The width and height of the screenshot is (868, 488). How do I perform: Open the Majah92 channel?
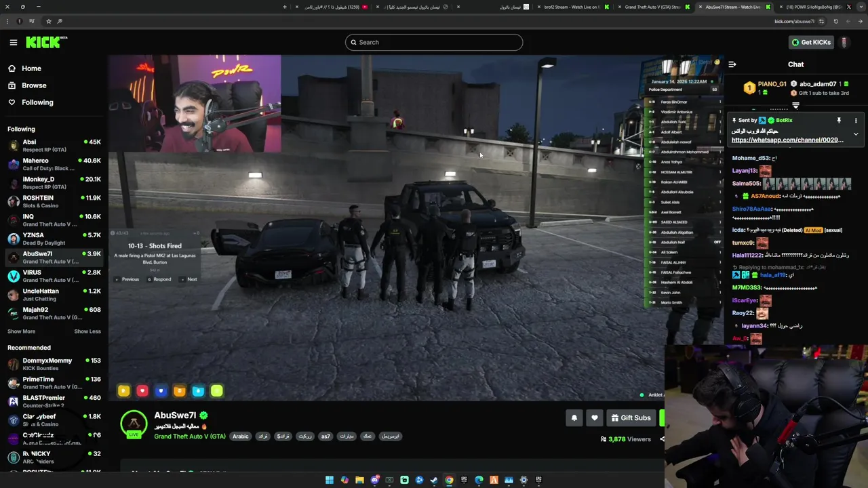54,313
